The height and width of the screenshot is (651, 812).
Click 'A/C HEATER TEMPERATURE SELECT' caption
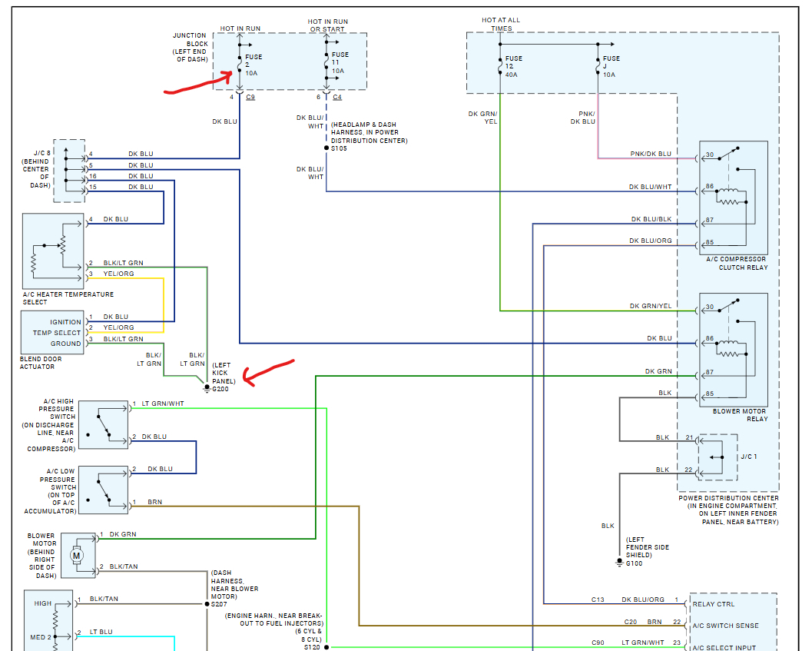pyautogui.click(x=68, y=297)
